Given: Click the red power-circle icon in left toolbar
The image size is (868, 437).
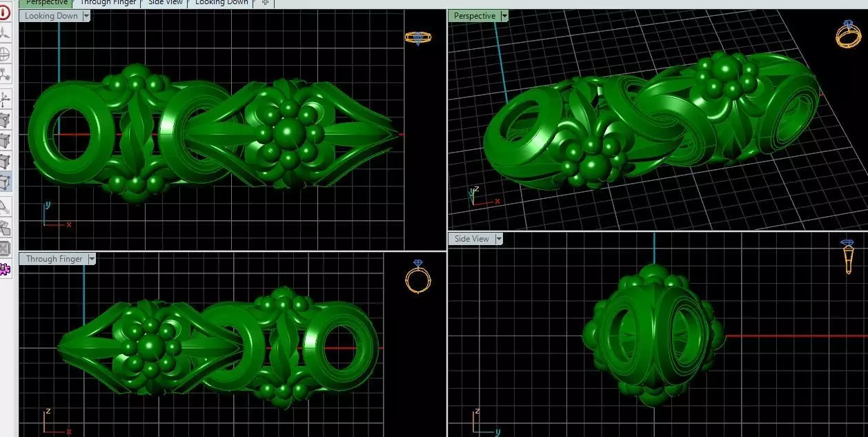Looking at the screenshot, I should [x=5, y=12].
